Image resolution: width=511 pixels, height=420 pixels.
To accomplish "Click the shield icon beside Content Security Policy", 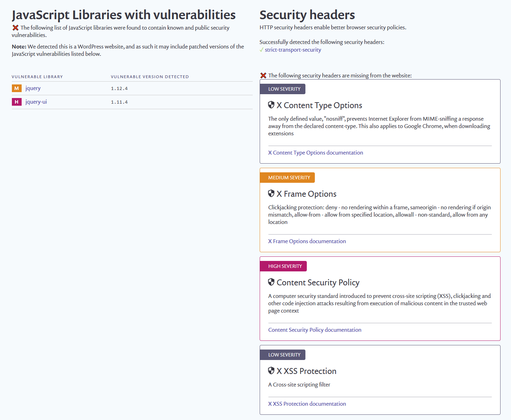I will click(x=271, y=282).
